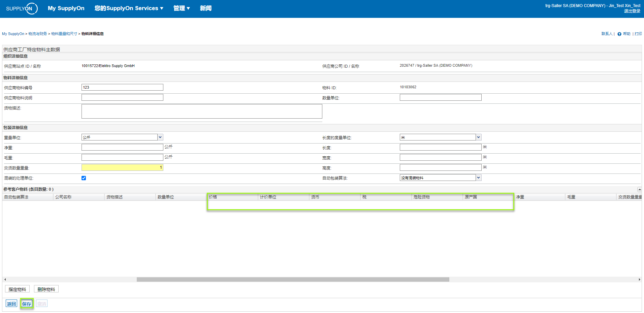644x313 pixels.
Task: Sort by 公司名称 column header
Action: pos(79,197)
